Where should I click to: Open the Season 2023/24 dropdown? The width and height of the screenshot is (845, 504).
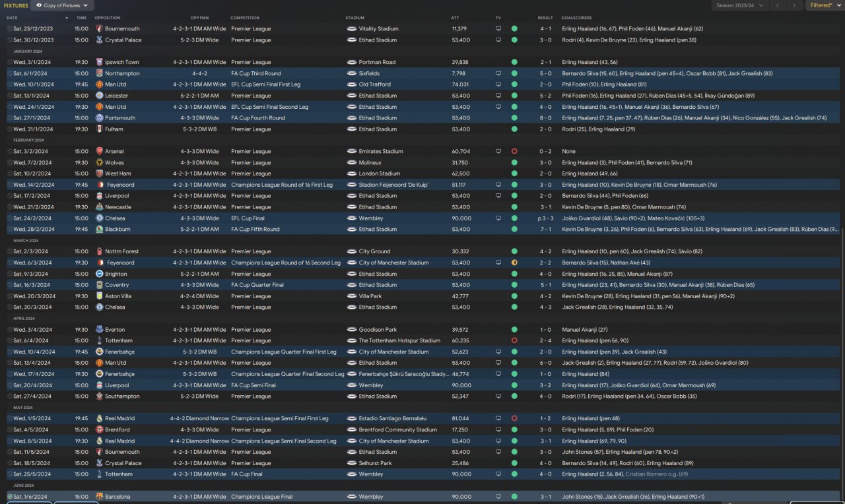pyautogui.click(x=741, y=5)
